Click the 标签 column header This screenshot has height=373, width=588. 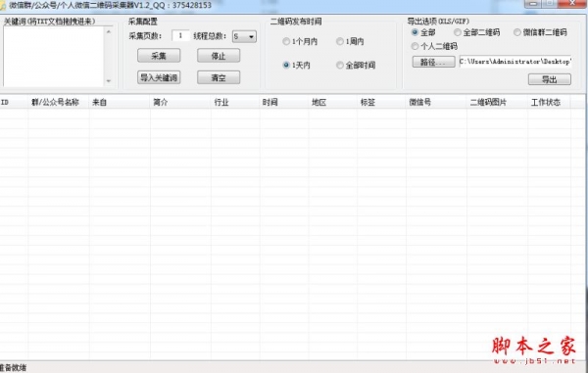[x=381, y=102]
